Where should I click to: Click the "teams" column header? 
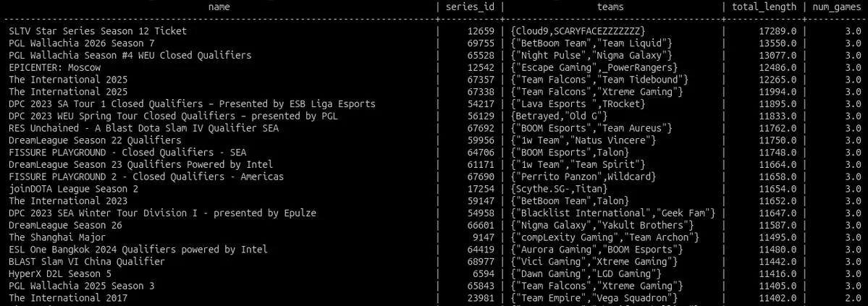(610, 7)
